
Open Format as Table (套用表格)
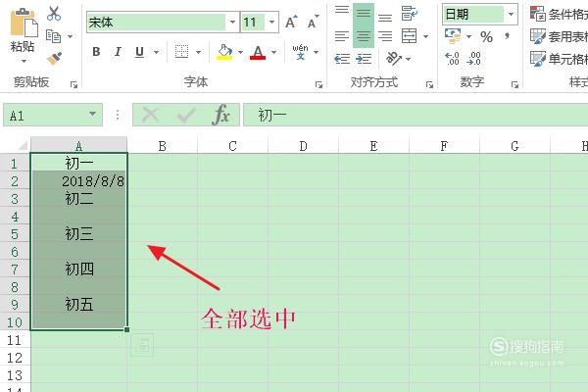(x=559, y=36)
